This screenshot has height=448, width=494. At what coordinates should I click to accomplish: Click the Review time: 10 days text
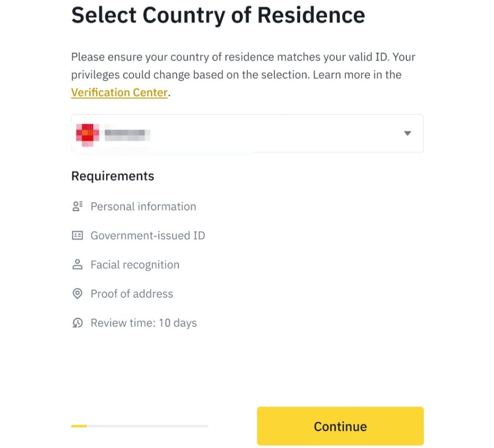coord(144,323)
